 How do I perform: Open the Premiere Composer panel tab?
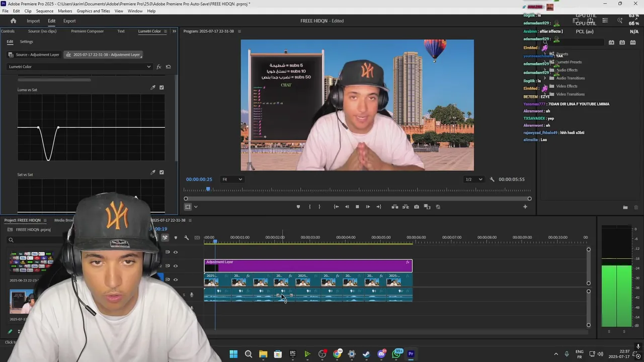pos(88,31)
